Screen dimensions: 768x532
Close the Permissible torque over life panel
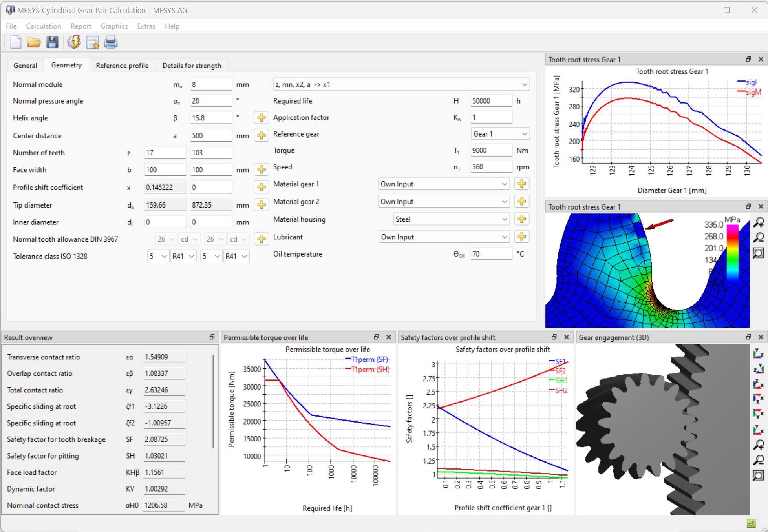tap(389, 337)
